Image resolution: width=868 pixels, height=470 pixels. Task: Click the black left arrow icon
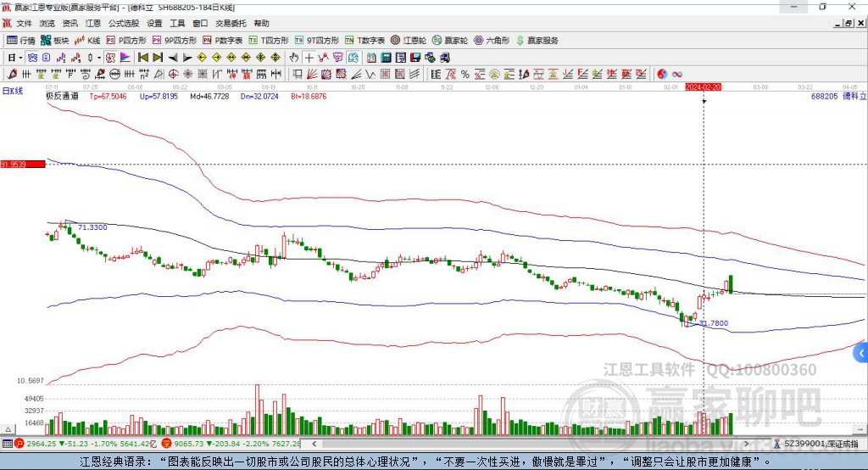point(173,58)
